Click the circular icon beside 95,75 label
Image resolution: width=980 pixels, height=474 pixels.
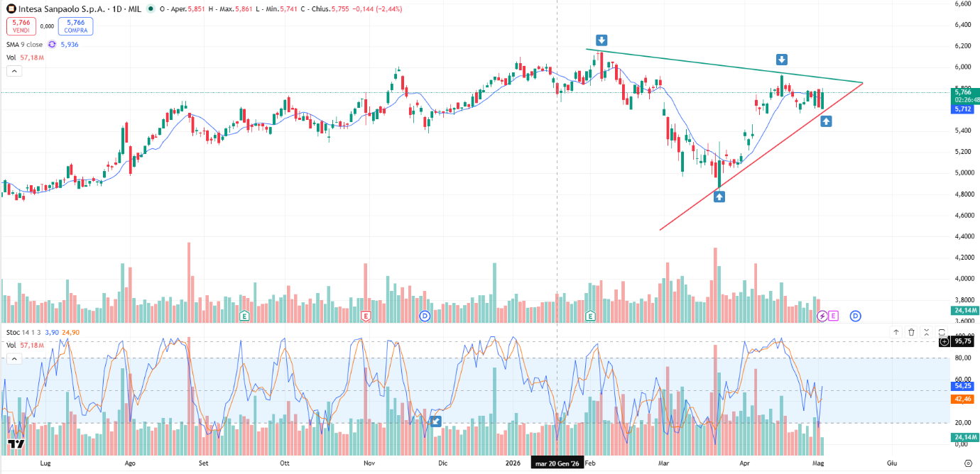(x=944, y=341)
